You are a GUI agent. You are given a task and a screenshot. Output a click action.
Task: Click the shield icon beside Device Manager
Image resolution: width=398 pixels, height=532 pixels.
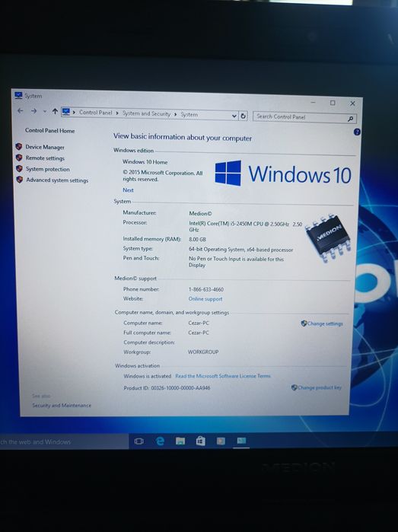pos(19,147)
